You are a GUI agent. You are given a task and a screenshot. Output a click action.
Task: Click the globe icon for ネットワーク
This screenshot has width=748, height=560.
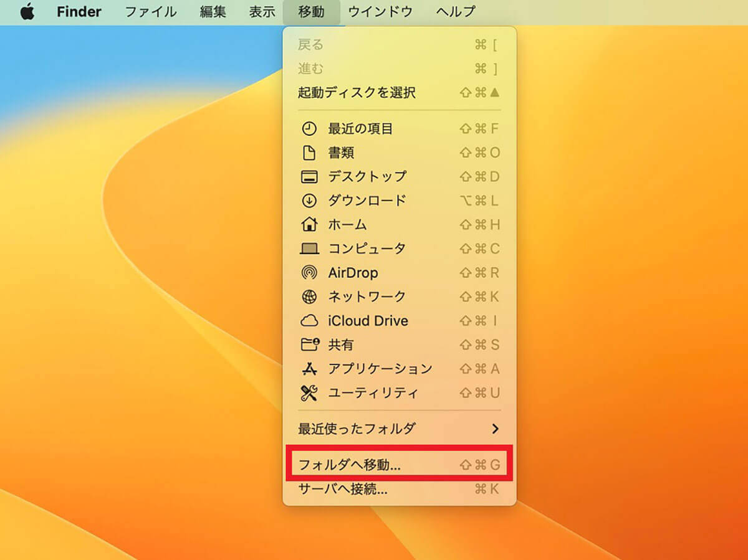(309, 297)
